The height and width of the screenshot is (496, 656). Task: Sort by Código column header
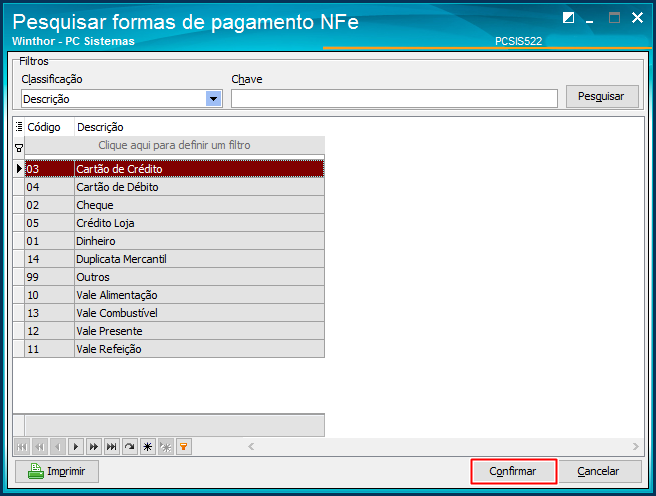[x=49, y=127]
